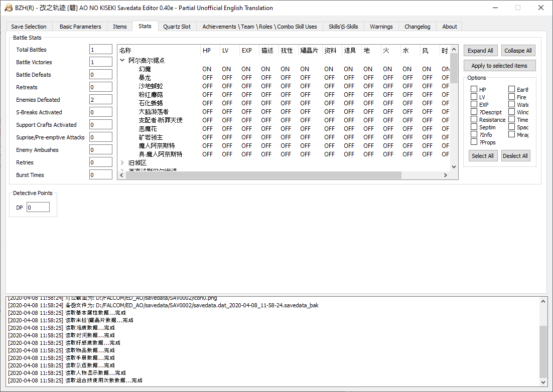This screenshot has height=392, width=553.
Task: Click the Total Battles input field
Action: click(x=101, y=50)
